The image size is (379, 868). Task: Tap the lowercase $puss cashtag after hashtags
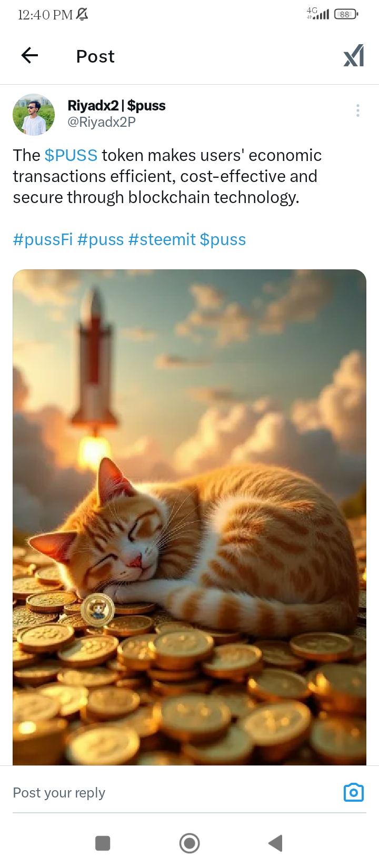223,239
